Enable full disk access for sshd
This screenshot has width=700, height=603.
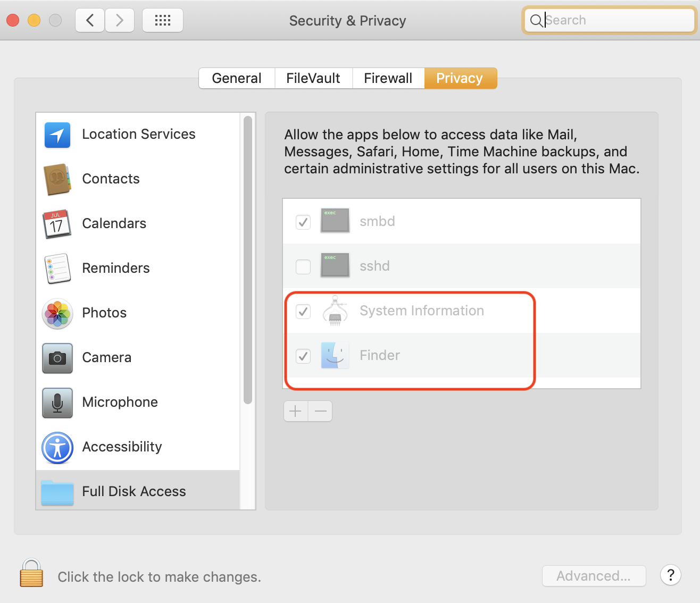pos(303,267)
